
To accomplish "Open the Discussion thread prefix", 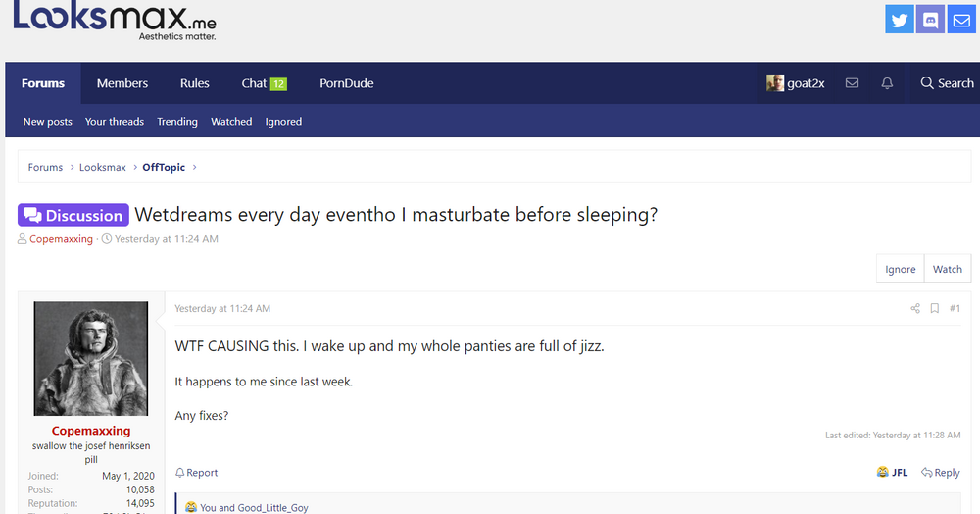I will point(73,215).
